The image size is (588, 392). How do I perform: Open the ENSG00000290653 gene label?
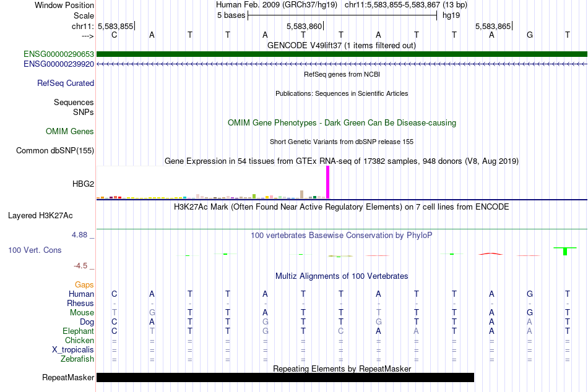coord(59,54)
